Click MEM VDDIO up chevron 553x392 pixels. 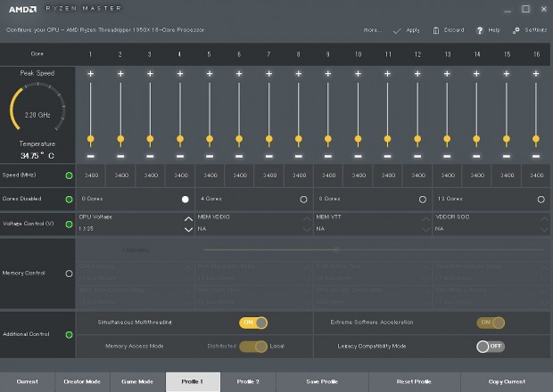[307, 219]
